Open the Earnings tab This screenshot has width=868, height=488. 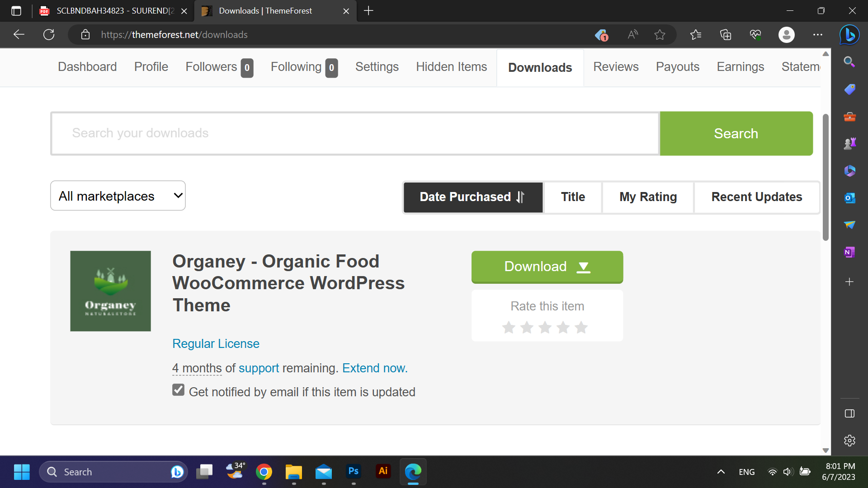click(x=741, y=67)
